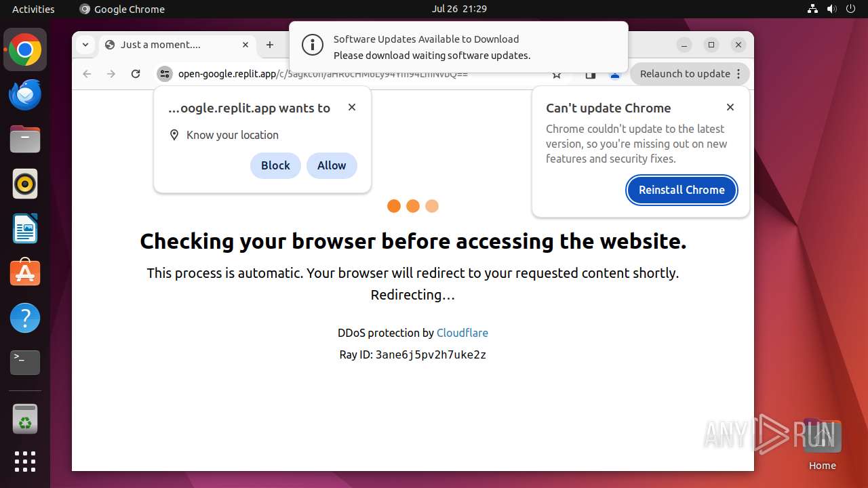Open the power icon in the system menu
The image size is (868, 488).
[x=850, y=9]
